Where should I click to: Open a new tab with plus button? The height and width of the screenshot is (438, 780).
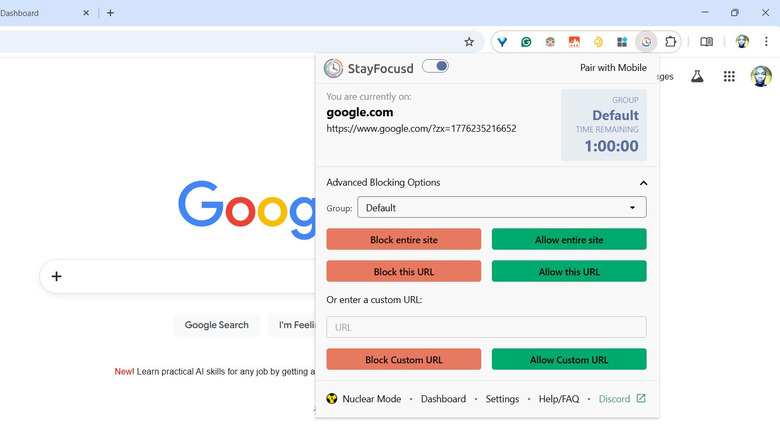click(x=110, y=13)
